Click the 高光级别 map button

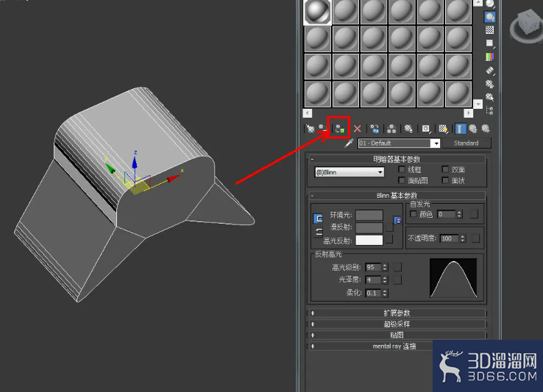coord(397,267)
